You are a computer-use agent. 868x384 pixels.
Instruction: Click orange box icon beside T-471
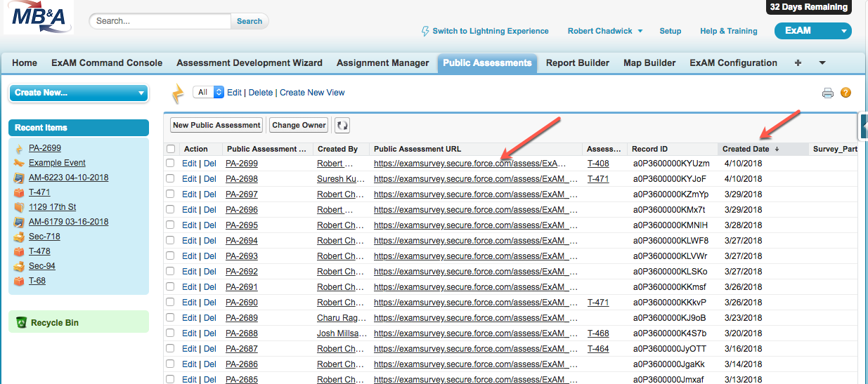pyautogui.click(x=19, y=192)
